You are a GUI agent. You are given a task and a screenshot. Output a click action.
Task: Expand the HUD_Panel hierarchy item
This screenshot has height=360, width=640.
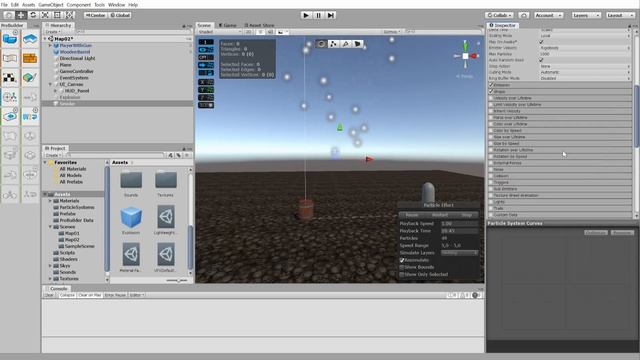tap(56, 91)
